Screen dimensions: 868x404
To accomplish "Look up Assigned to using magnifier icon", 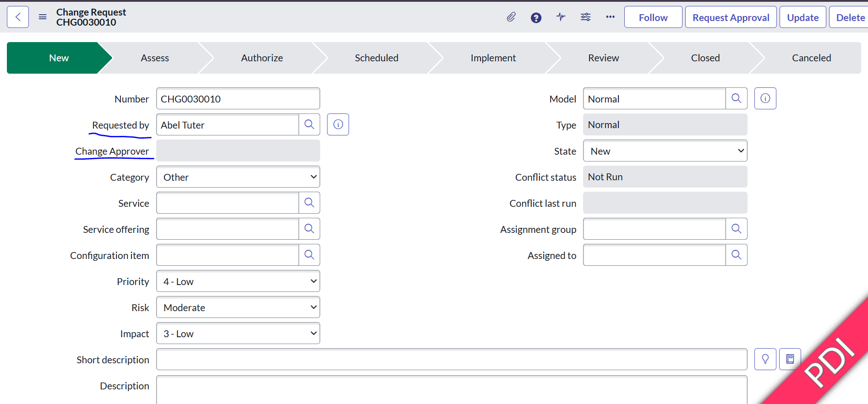I will pyautogui.click(x=736, y=255).
